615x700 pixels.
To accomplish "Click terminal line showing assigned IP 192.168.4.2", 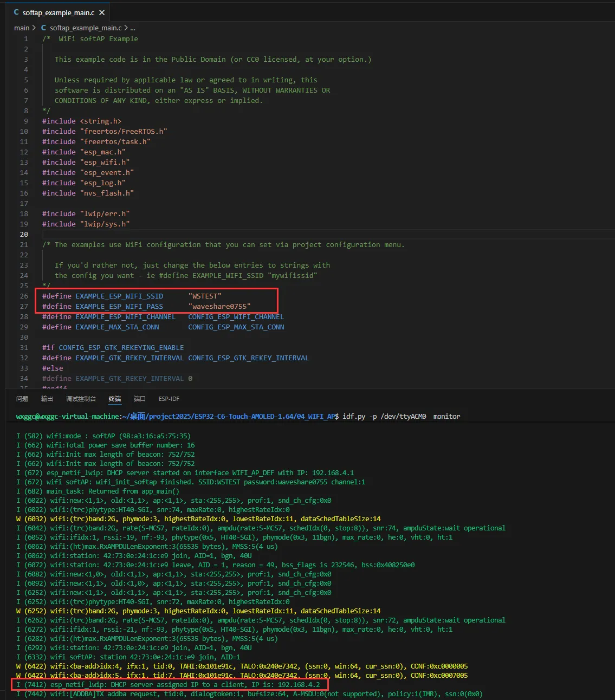I will (168, 685).
